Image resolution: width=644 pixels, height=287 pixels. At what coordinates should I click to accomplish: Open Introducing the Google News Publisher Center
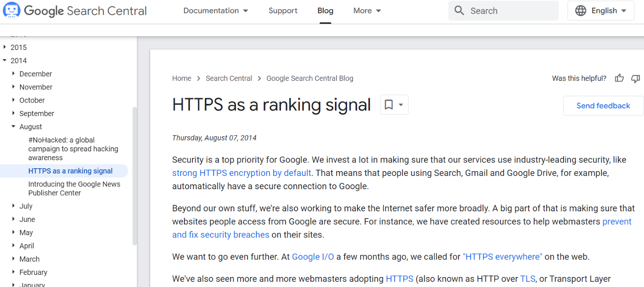click(74, 188)
